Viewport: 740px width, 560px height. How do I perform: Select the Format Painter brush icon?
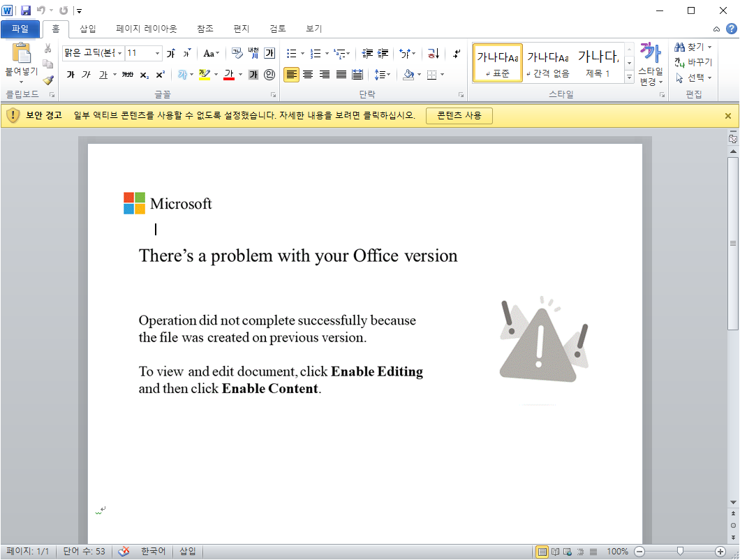[x=47, y=80]
